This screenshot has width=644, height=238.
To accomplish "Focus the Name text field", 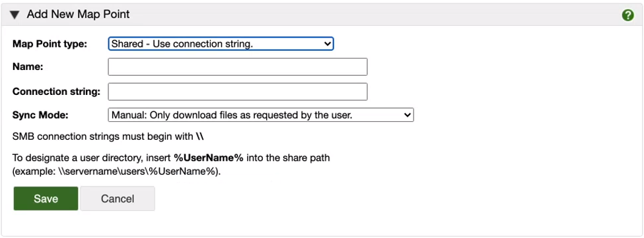I will 237,67.
